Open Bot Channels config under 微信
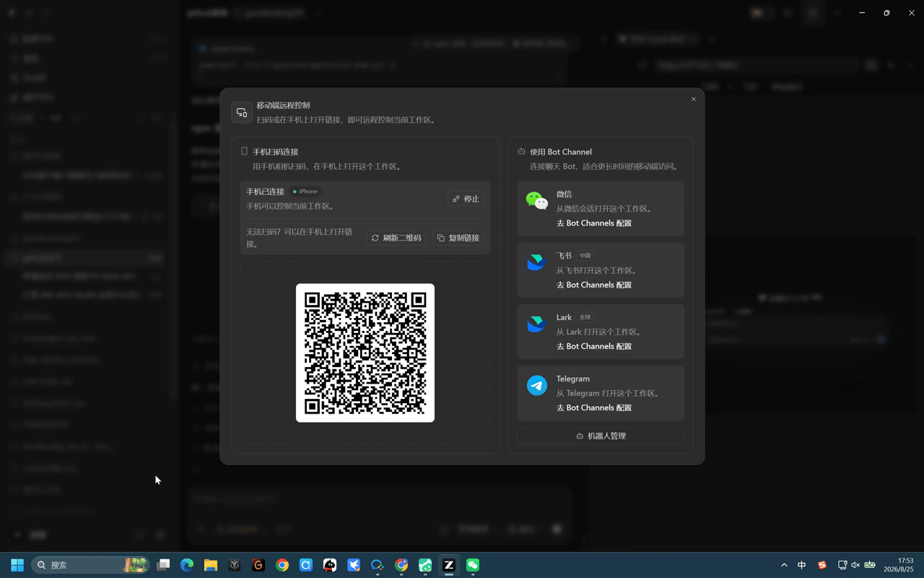Screen dimensions: 924x578 [x=594, y=223]
